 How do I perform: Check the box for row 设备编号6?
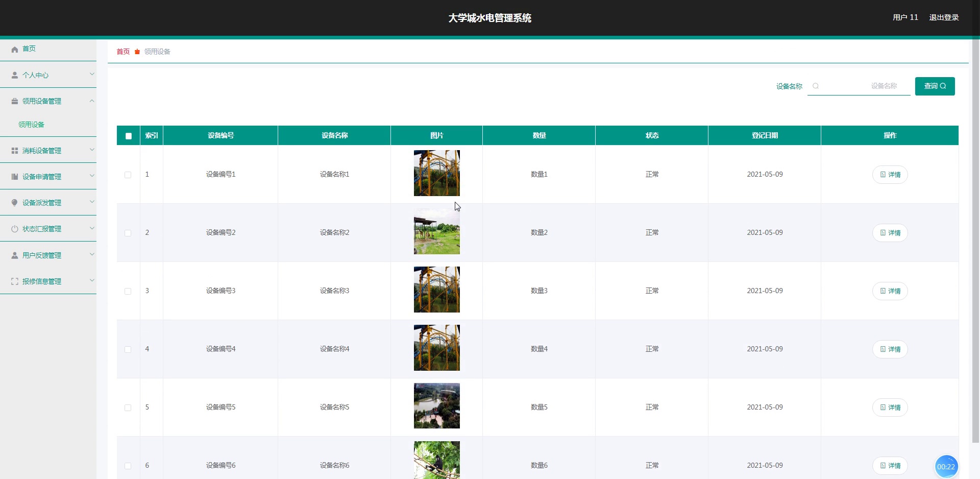click(x=128, y=466)
